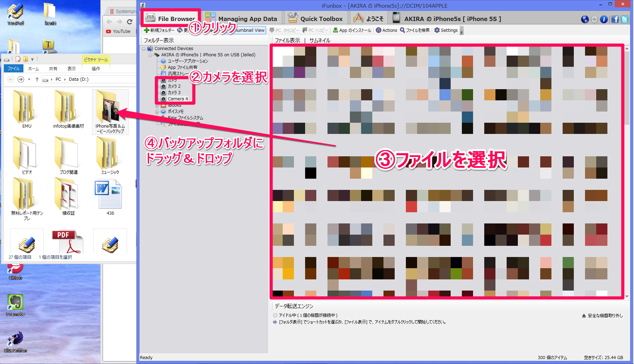Screen dimensions: 634x364
Task: Open the ホーム ribbon tab in Explorer
Action: pyautogui.click(x=33, y=69)
